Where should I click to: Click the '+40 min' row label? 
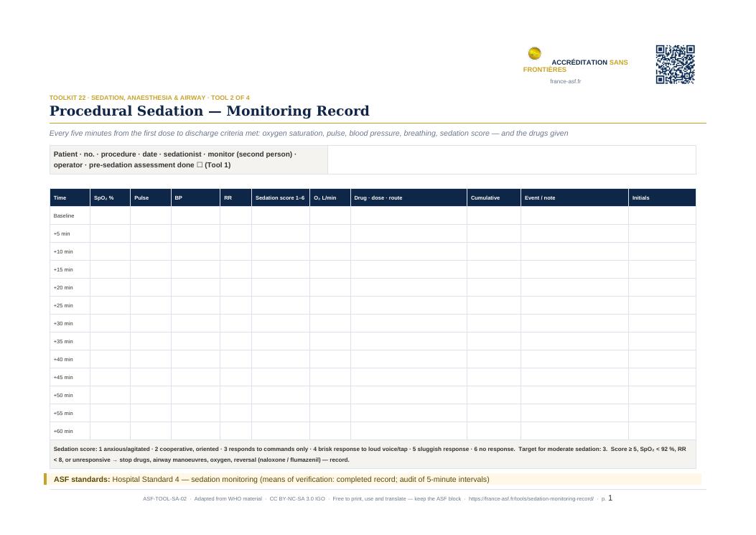63,359
